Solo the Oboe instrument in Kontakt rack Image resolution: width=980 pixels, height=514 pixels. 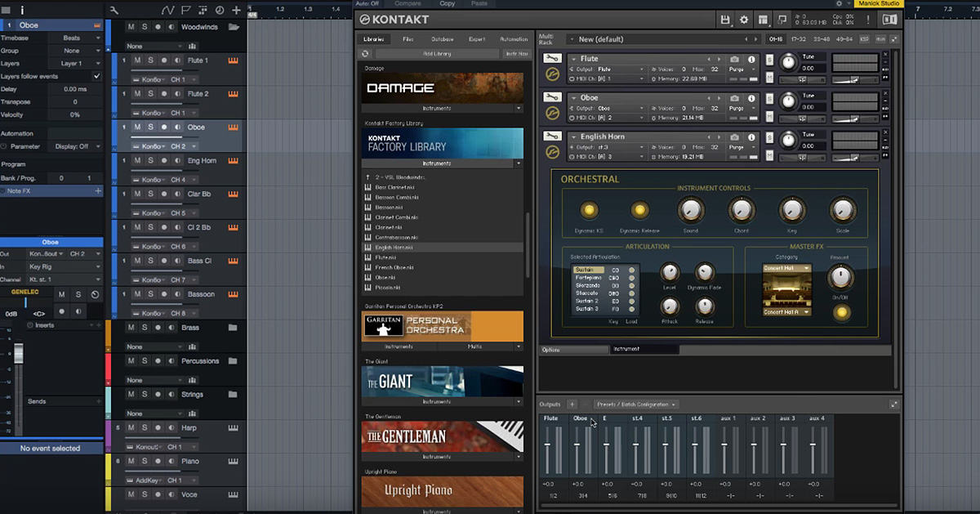click(769, 98)
